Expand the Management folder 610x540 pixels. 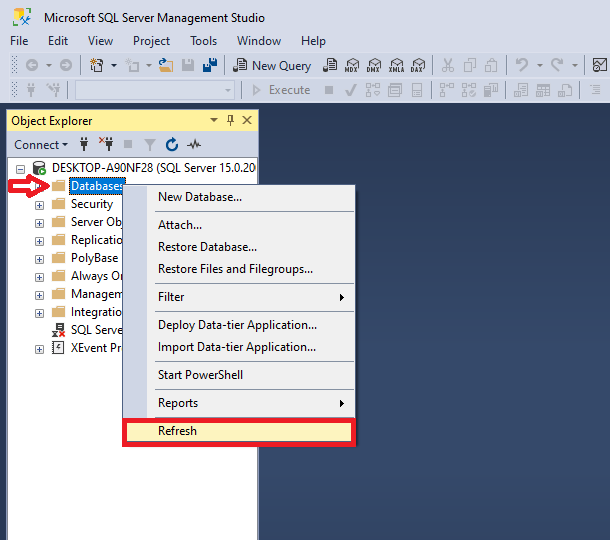point(39,295)
